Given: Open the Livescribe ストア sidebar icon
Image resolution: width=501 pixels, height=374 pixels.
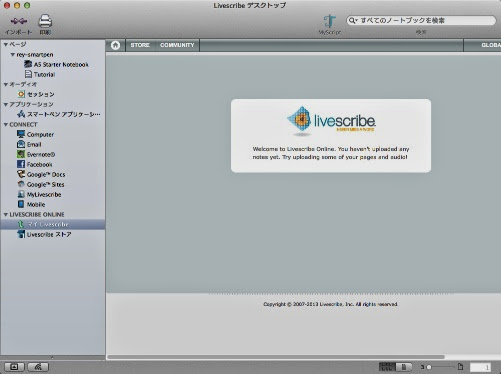Looking at the screenshot, I should click(x=21, y=234).
